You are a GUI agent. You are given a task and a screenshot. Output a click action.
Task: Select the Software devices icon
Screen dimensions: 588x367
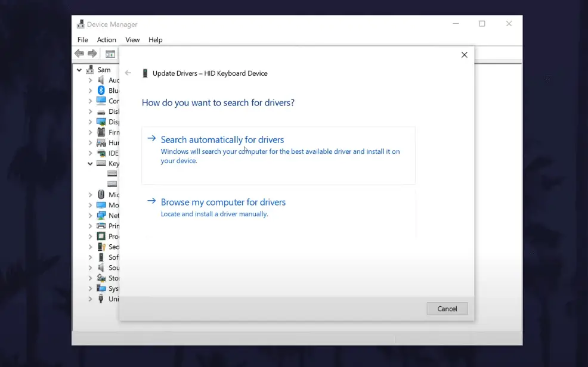(x=101, y=257)
